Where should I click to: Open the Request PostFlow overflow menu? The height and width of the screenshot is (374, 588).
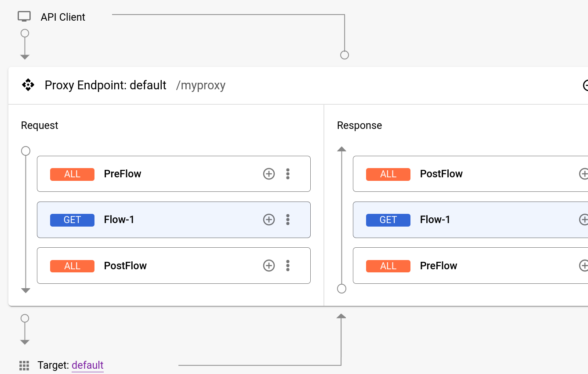[x=288, y=265]
